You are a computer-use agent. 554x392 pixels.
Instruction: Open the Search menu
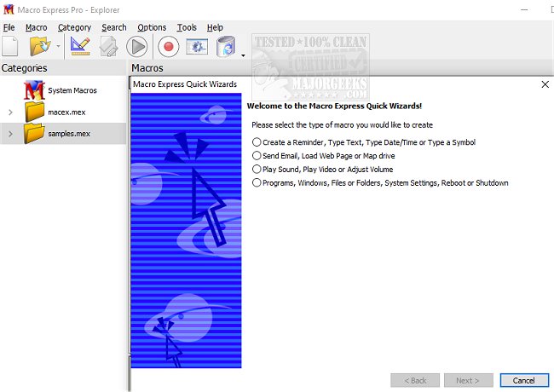tap(113, 27)
